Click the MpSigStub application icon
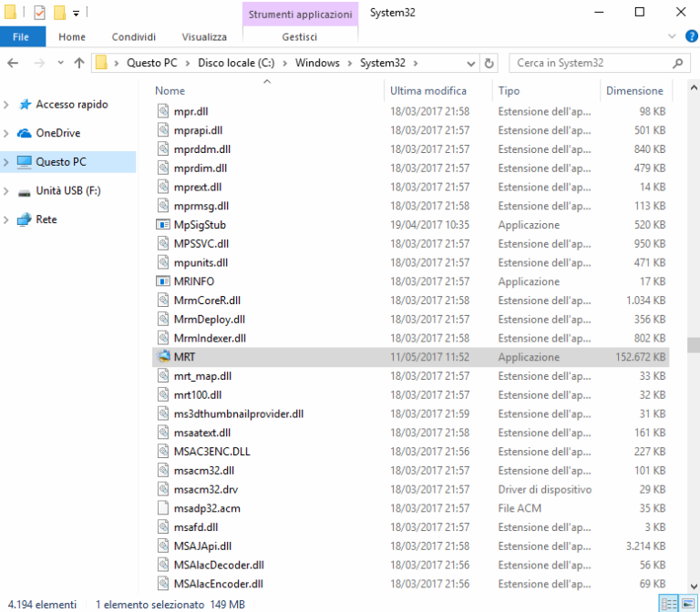Screen dimensions: 700x612 (x=163, y=224)
